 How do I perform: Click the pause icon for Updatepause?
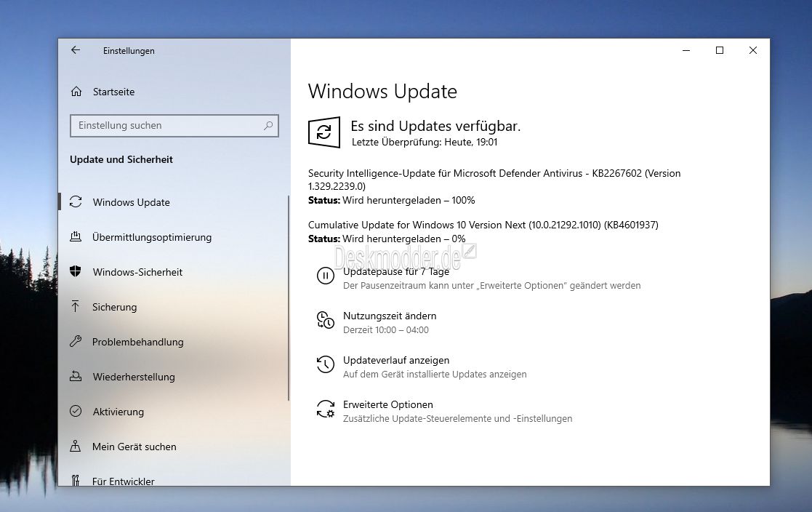click(x=325, y=276)
